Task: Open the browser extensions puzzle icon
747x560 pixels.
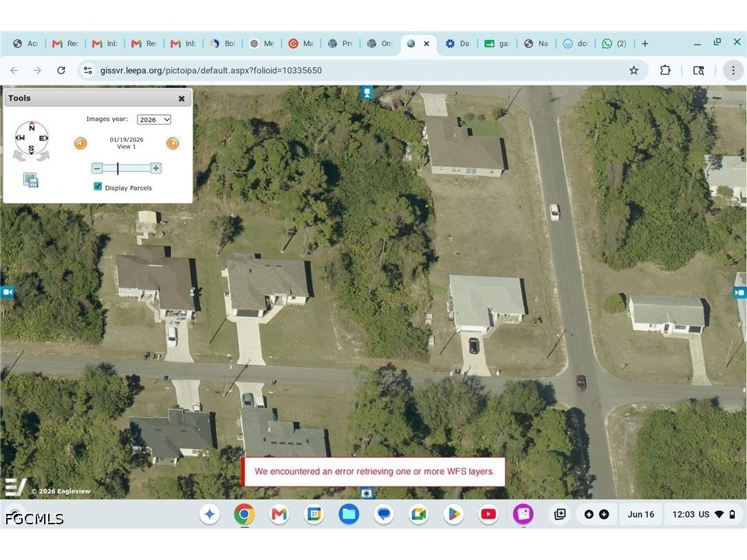Action: point(665,71)
